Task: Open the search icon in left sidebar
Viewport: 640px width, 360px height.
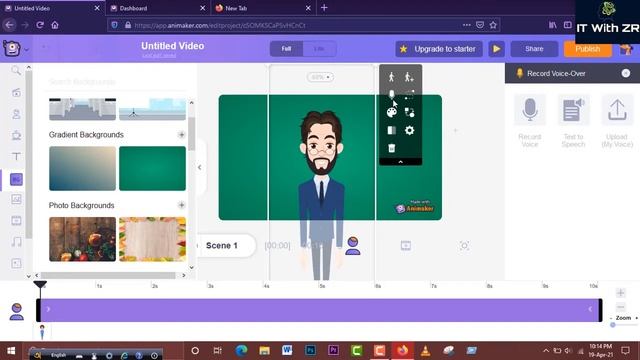Action: point(16,71)
